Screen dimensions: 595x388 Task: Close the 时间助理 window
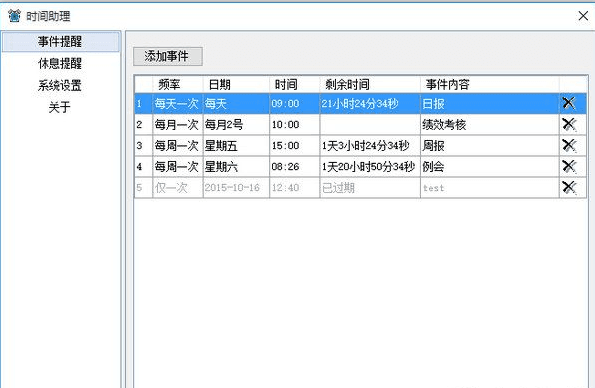(583, 16)
